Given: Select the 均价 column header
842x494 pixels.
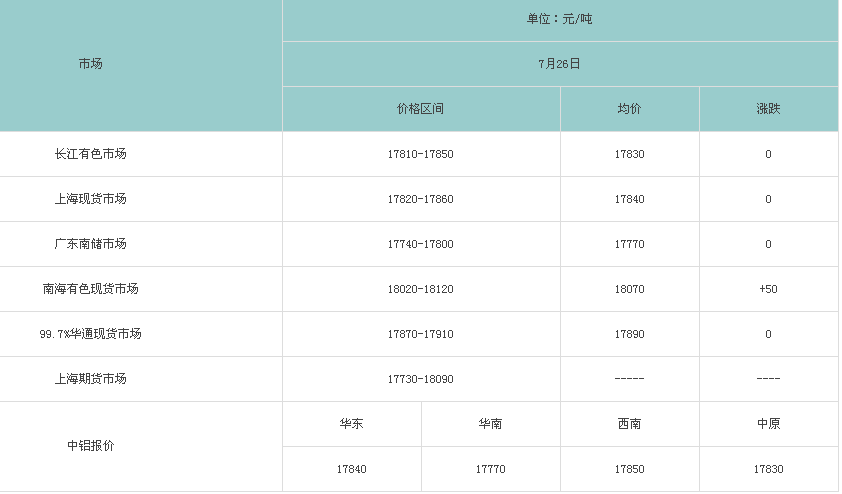Looking at the screenshot, I should [x=629, y=109].
